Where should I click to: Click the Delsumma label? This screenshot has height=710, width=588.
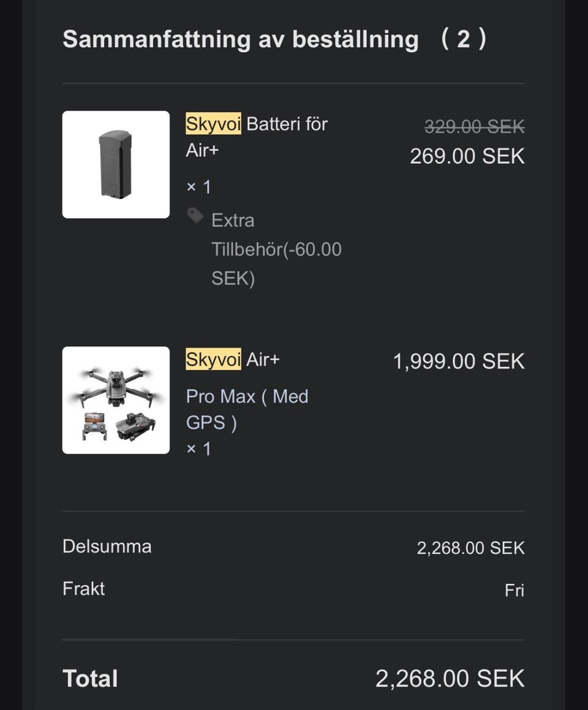[107, 546]
